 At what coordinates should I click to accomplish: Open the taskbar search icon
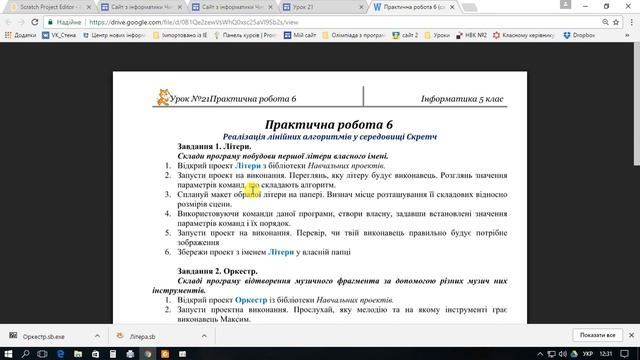(x=25, y=354)
